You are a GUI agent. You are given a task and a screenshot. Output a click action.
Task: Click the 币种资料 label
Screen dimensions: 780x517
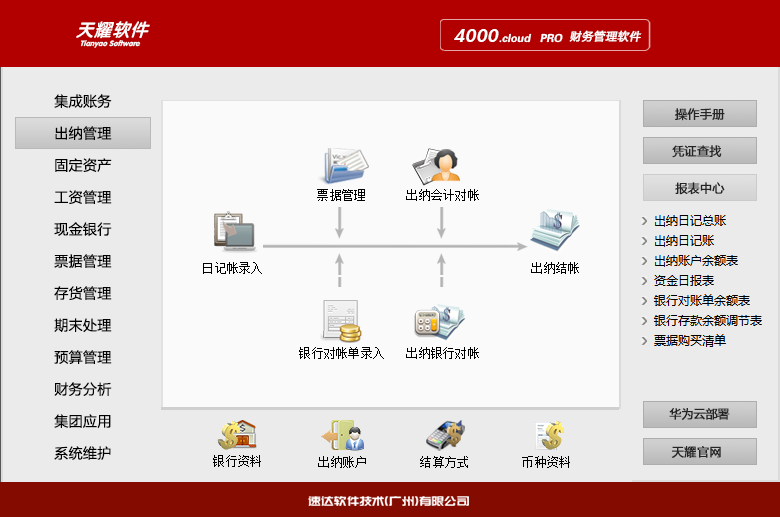(x=546, y=462)
